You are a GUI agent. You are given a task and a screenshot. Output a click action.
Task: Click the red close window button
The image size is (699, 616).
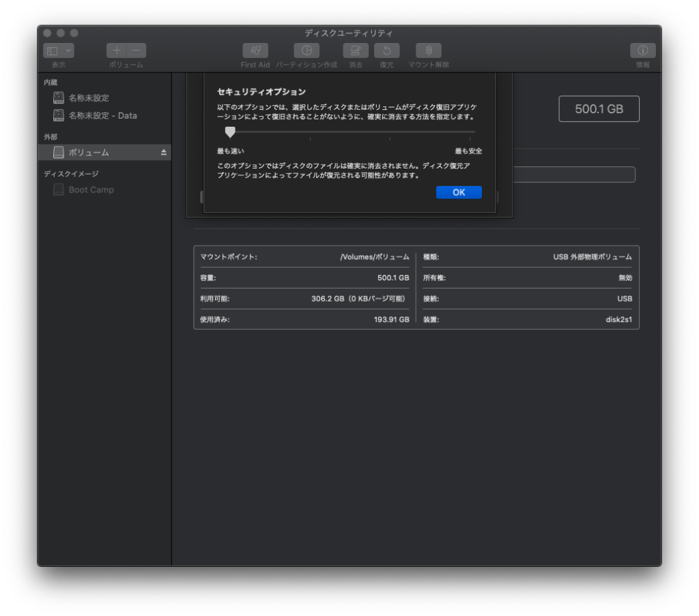(47, 33)
